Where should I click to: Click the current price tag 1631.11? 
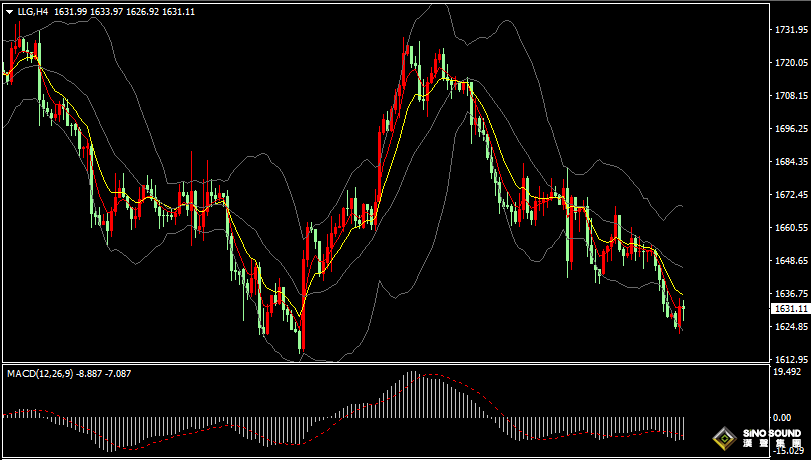pyautogui.click(x=789, y=310)
